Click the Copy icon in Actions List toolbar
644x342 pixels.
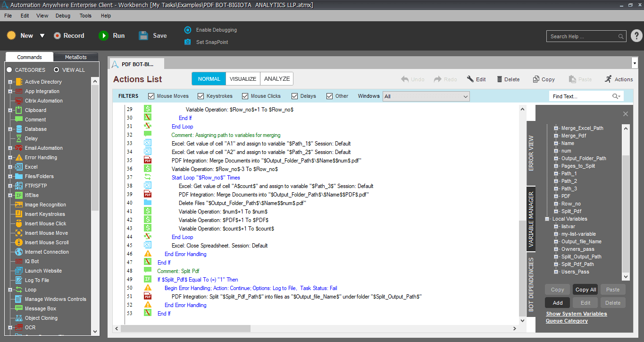coord(536,79)
